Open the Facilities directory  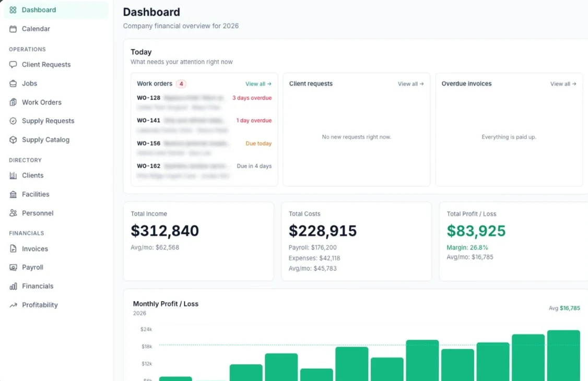pyautogui.click(x=56, y=194)
